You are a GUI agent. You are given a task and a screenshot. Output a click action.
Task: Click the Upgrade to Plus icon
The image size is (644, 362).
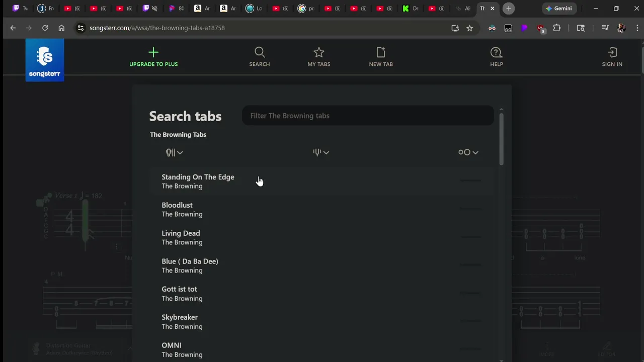[x=153, y=52]
